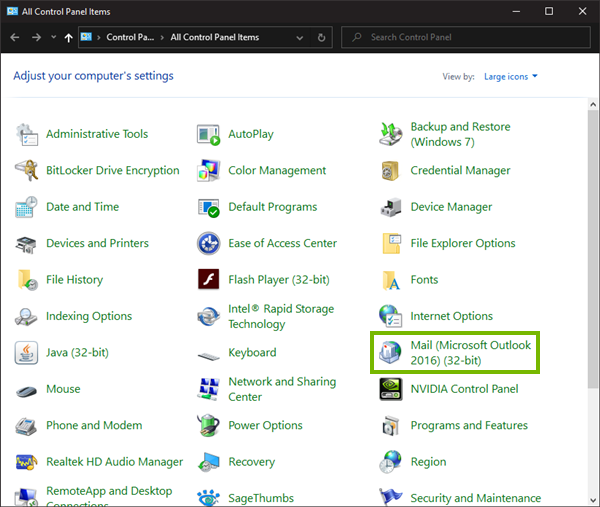
Task: Click the Devices and Printers icon
Action: coord(26,245)
